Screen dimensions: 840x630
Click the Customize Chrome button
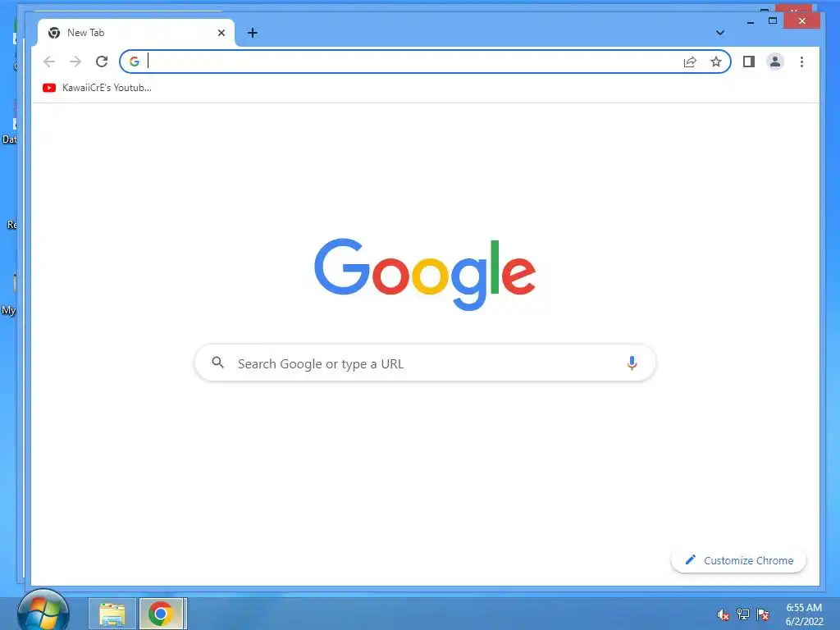point(739,560)
